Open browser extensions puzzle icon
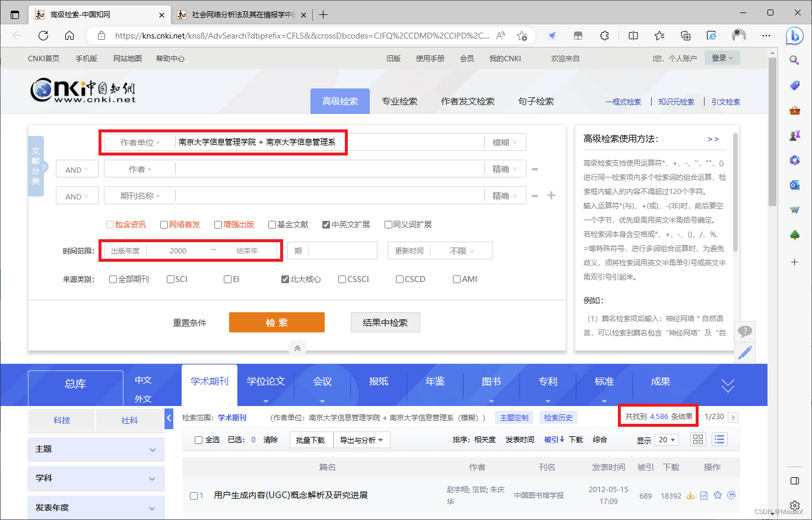812x520 pixels. (604, 36)
